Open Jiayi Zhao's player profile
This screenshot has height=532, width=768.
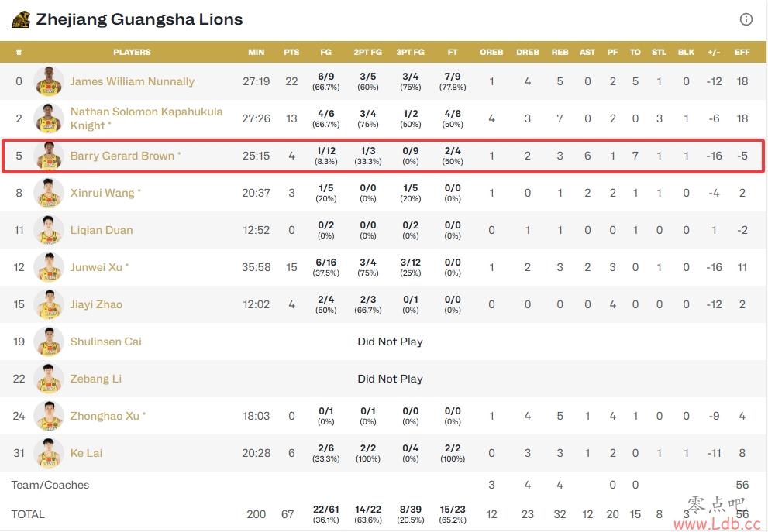[x=96, y=304]
